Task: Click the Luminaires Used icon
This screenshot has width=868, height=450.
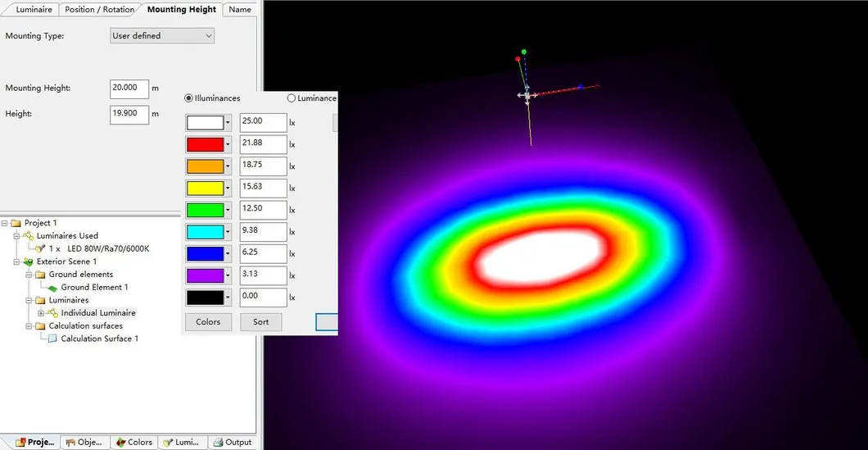Action: click(28, 235)
